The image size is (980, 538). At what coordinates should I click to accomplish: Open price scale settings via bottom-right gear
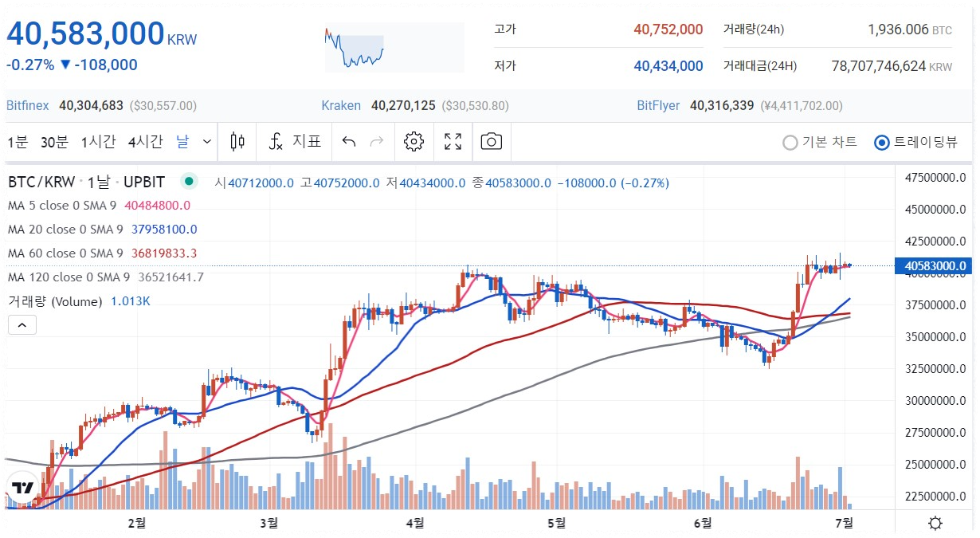[x=934, y=522]
